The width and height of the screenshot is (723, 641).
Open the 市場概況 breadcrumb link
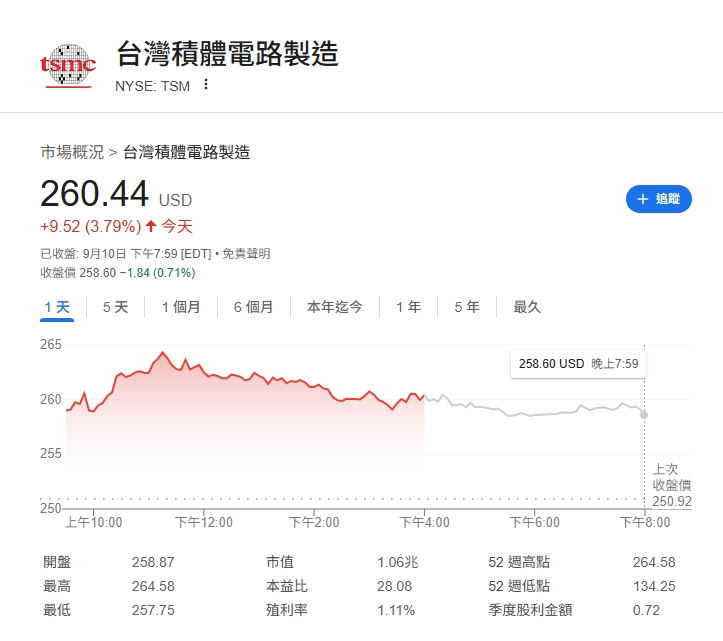[x=71, y=153]
